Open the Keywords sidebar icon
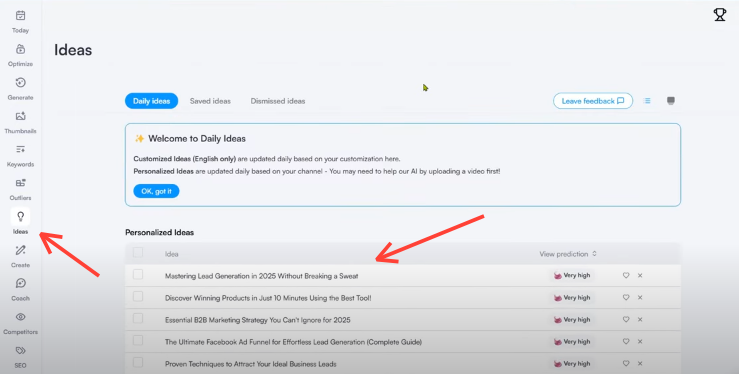 20,150
